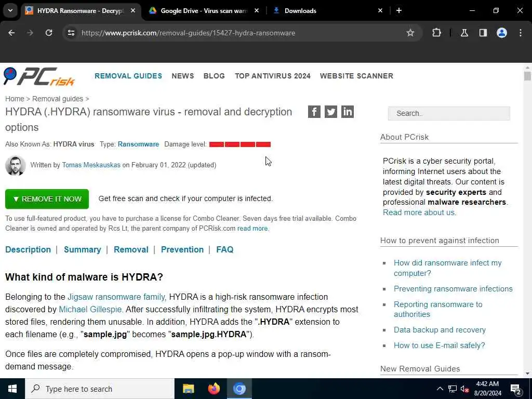Click the PCrisk Search field
This screenshot has height=399, width=532.
click(449, 113)
